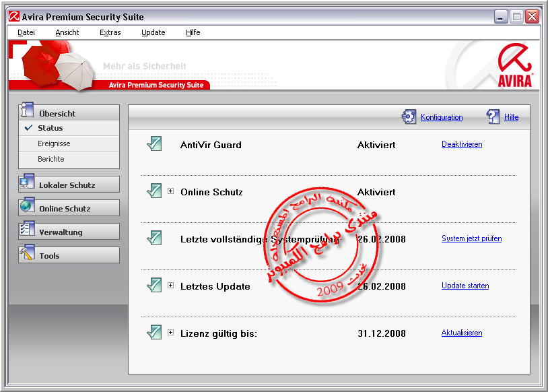Screen dimensions: 548x392
Task: Open the Datei menu
Action: click(x=26, y=32)
